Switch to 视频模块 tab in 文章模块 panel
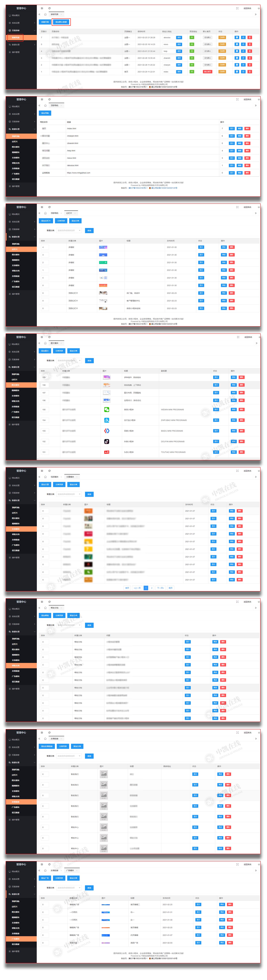The width and height of the screenshot is (267, 980). [56, 477]
